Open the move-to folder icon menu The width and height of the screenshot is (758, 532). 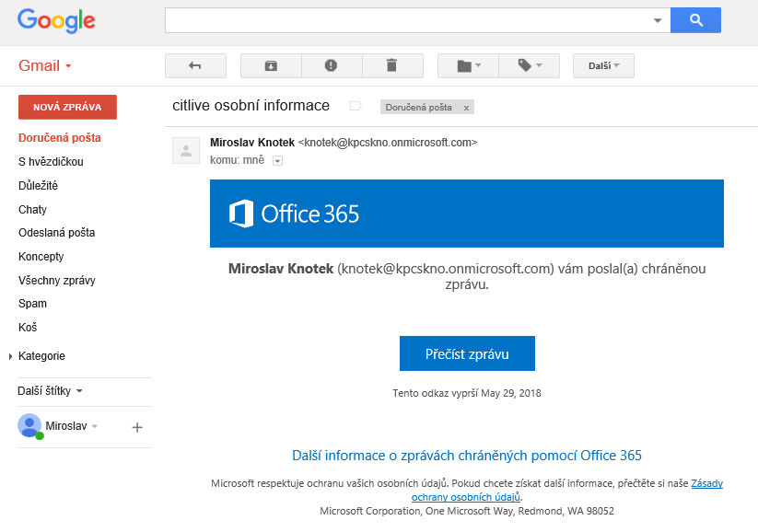point(468,65)
